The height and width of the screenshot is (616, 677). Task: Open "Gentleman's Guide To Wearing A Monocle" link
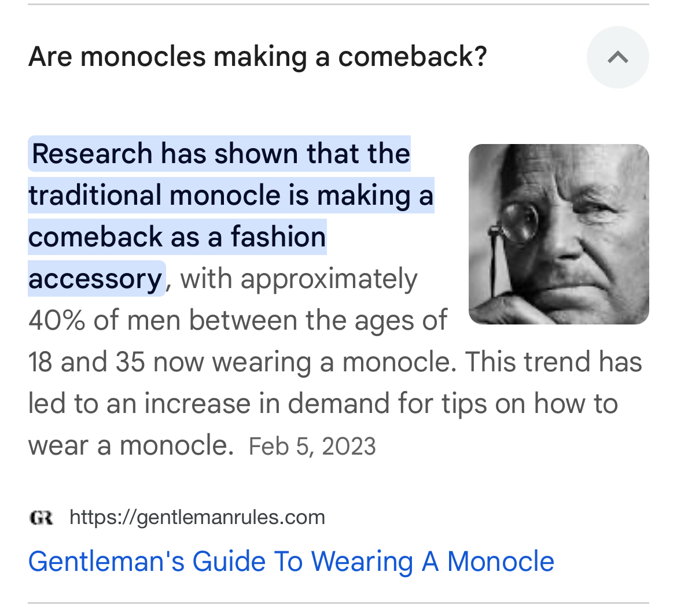coord(291,562)
